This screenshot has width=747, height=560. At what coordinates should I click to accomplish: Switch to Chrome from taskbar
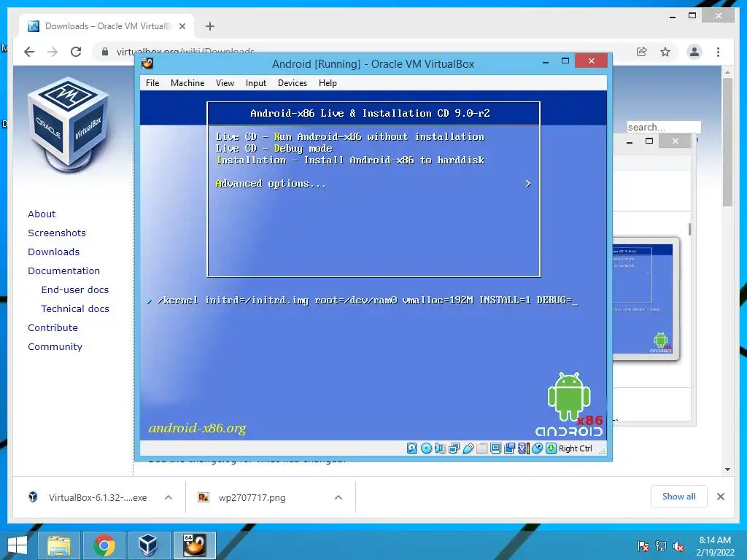coord(104,545)
